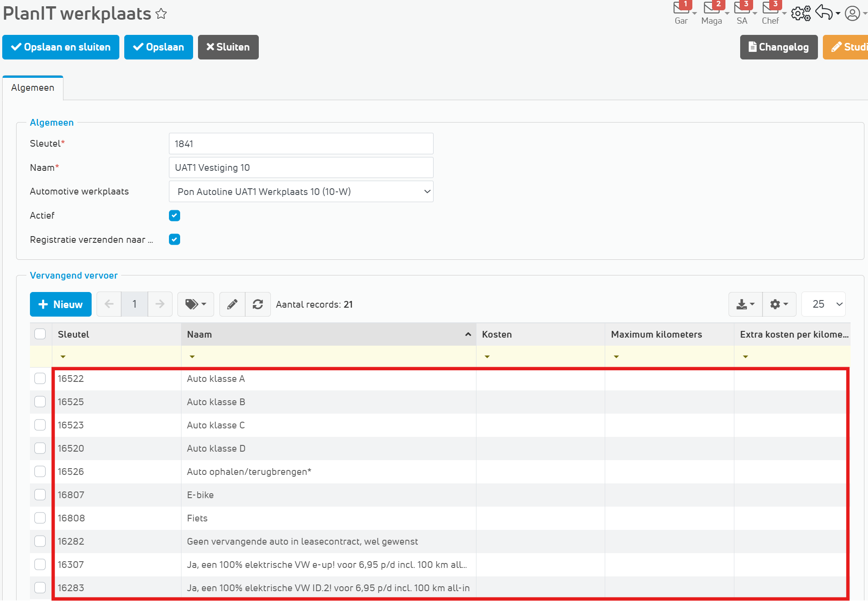Expand the Automotive werkplaats dropdown

301,192
